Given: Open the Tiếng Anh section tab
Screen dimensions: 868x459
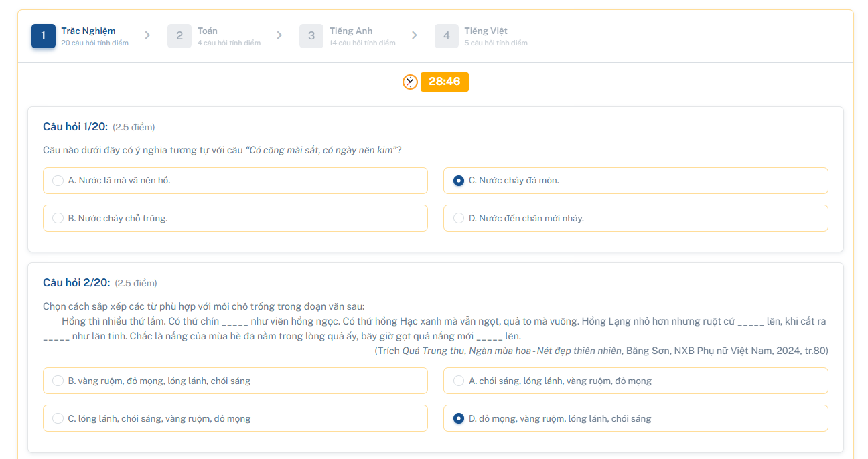Looking at the screenshot, I should point(350,31).
